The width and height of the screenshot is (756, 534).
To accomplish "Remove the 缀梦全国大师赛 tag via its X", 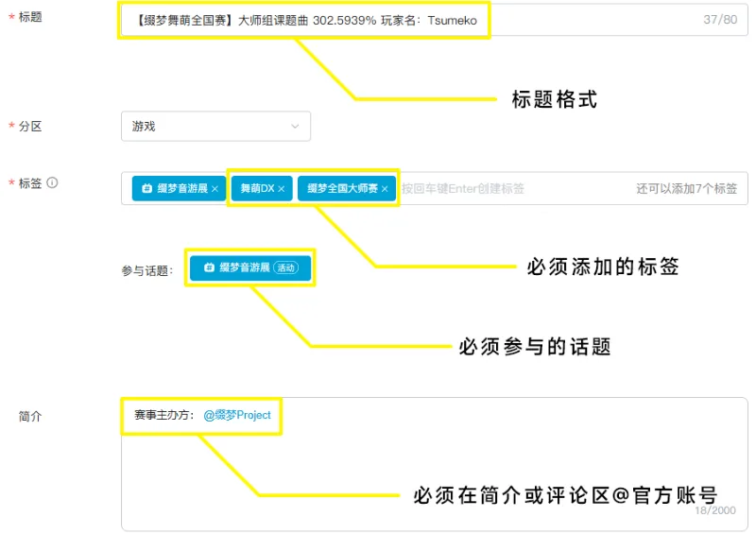I will pyautogui.click(x=385, y=189).
